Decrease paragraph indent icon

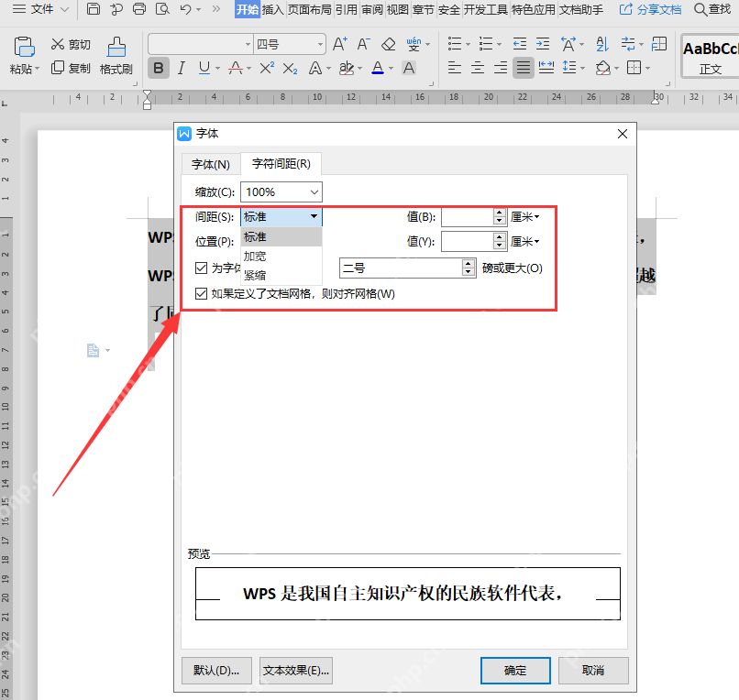pyautogui.click(x=520, y=44)
